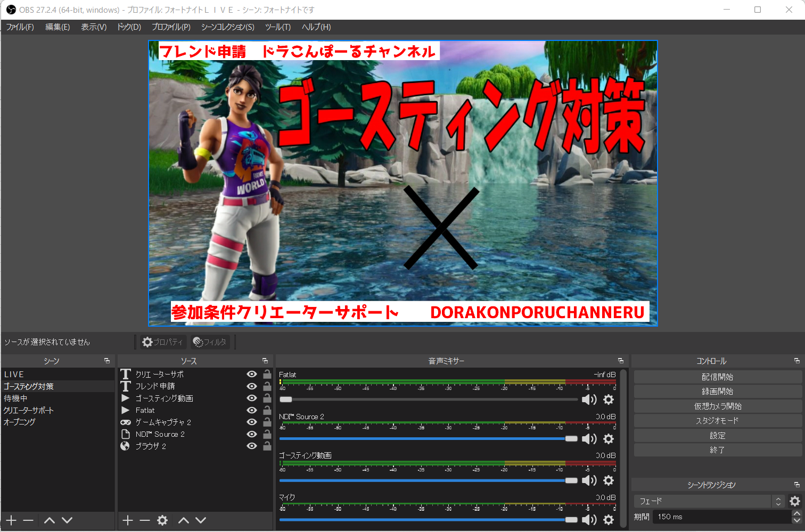Screen dimensions: 805x532
Task: Pop out the ソース dock panel
Action: (x=265, y=361)
